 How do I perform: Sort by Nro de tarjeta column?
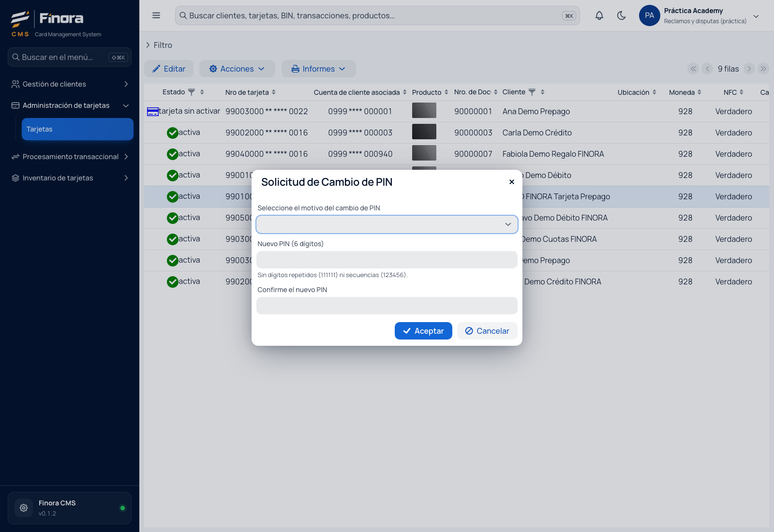[274, 92]
